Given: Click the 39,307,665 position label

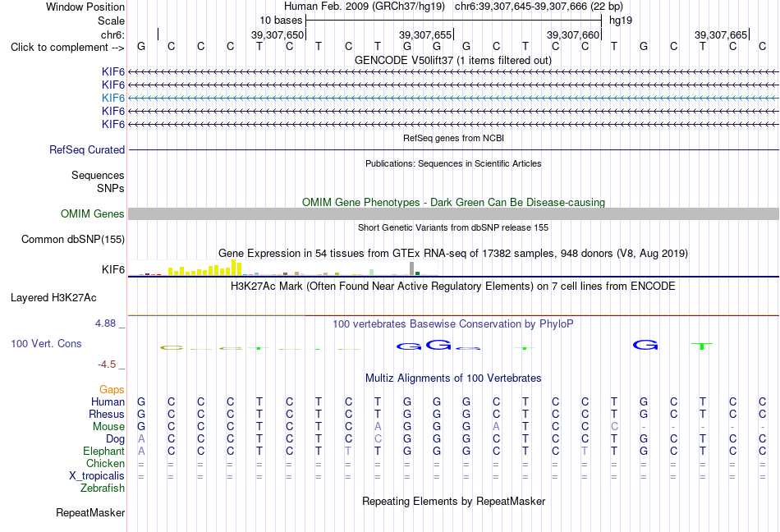Looking at the screenshot, I should point(721,34).
